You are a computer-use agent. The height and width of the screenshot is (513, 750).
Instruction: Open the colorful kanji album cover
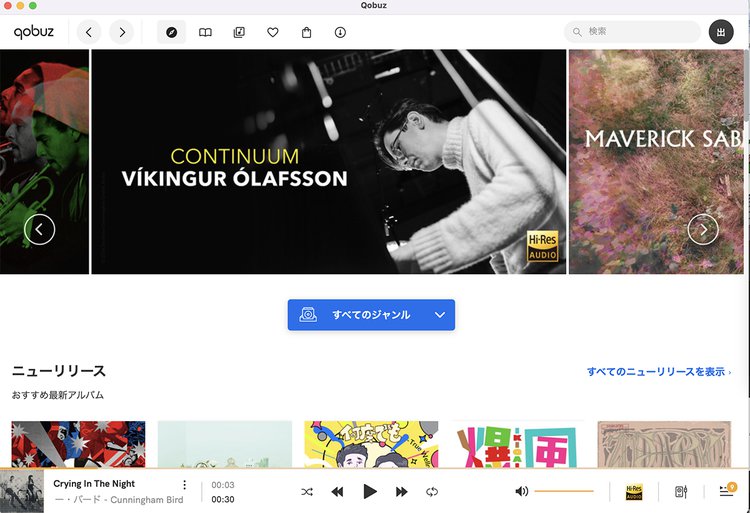click(x=518, y=444)
